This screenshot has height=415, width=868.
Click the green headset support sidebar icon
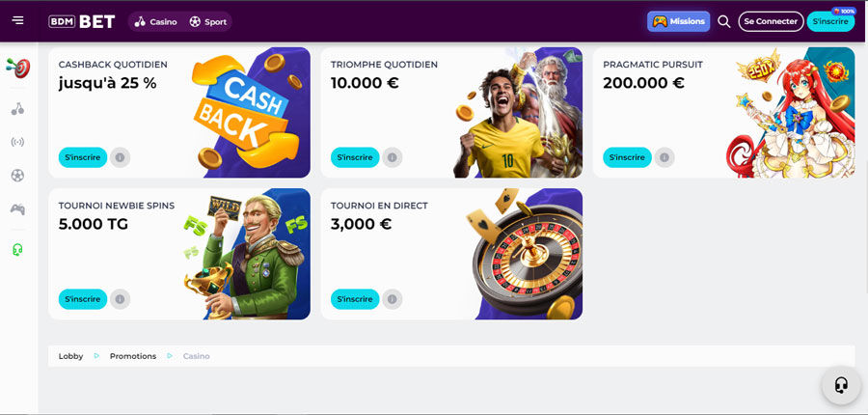point(17,250)
